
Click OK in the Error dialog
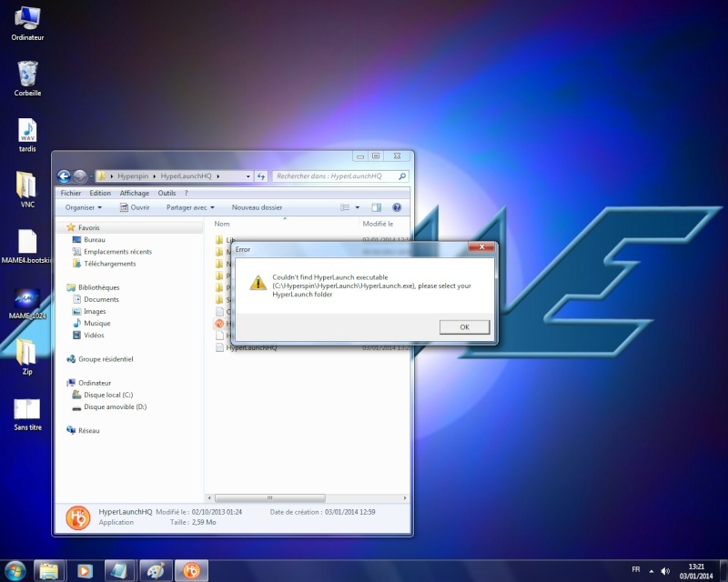tap(464, 327)
